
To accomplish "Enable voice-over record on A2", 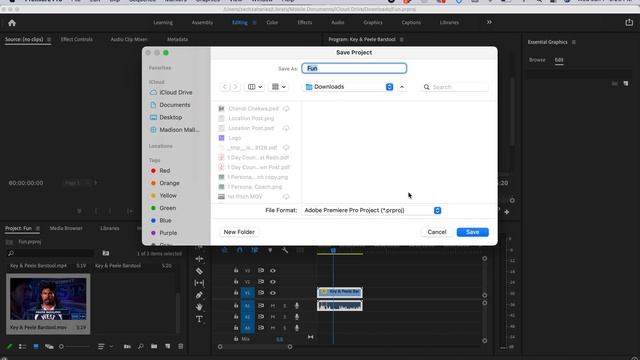I will coord(297,317).
